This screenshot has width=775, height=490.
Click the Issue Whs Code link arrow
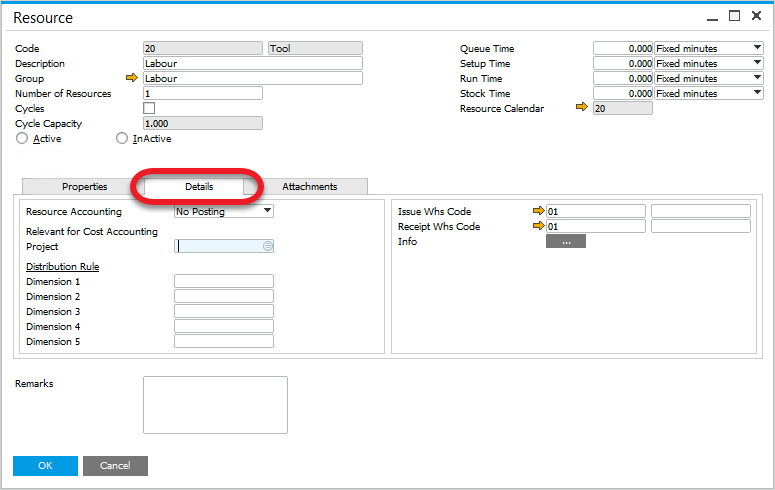pyautogui.click(x=538, y=211)
